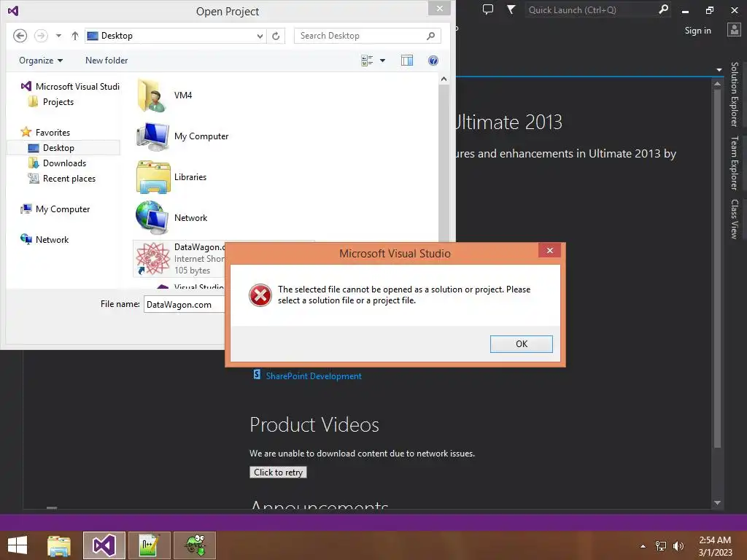
Task: Select Microsoft Visual Studio in navigation pane
Action: point(71,86)
